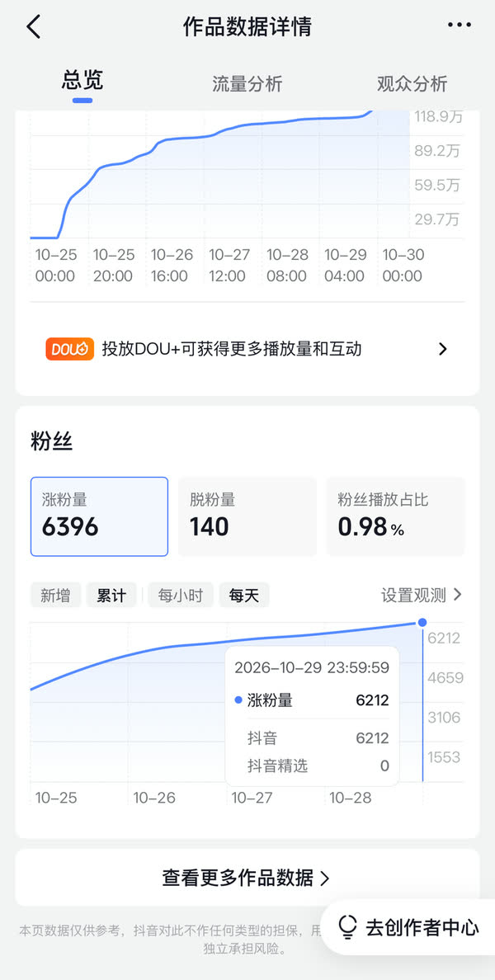Tap the orange DOU+ logo icon
The image size is (495, 980).
(70, 349)
